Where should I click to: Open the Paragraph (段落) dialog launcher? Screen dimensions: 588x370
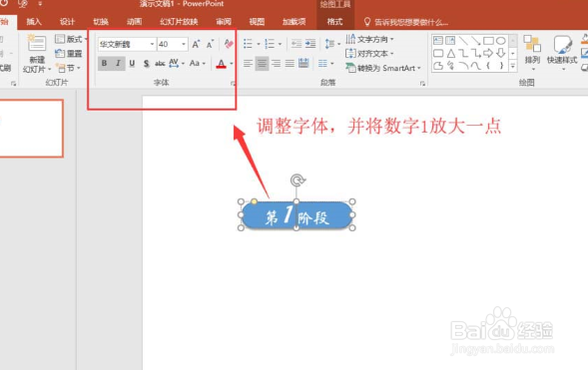[422, 84]
